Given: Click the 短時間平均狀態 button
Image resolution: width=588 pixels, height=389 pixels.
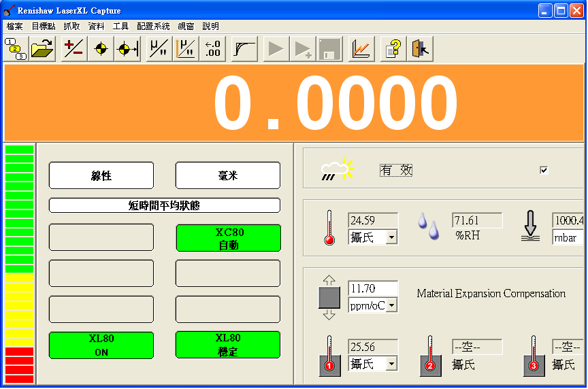Looking at the screenshot, I should (x=165, y=205).
